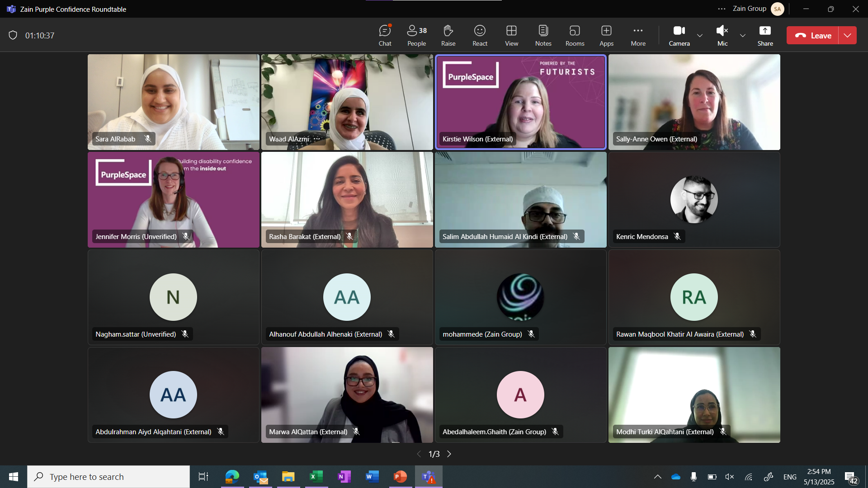The image size is (868, 488).
Task: Open options on Waad AlAzmi's tile
Action: (317, 139)
